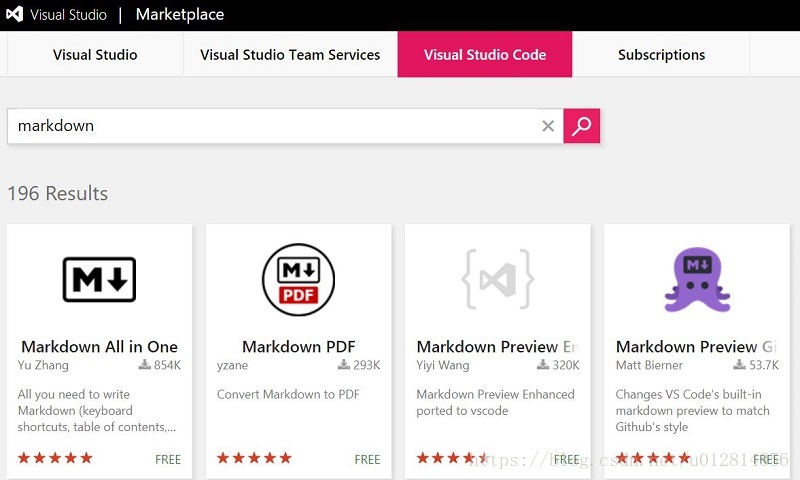The image size is (800, 480).
Task: Click the star rating on Markdown All in One
Action: click(55, 458)
